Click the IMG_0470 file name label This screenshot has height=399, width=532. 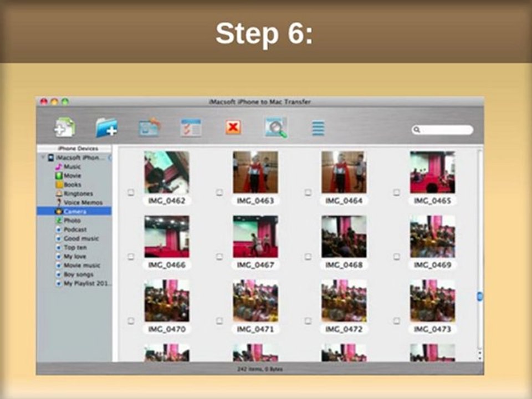coord(167,329)
